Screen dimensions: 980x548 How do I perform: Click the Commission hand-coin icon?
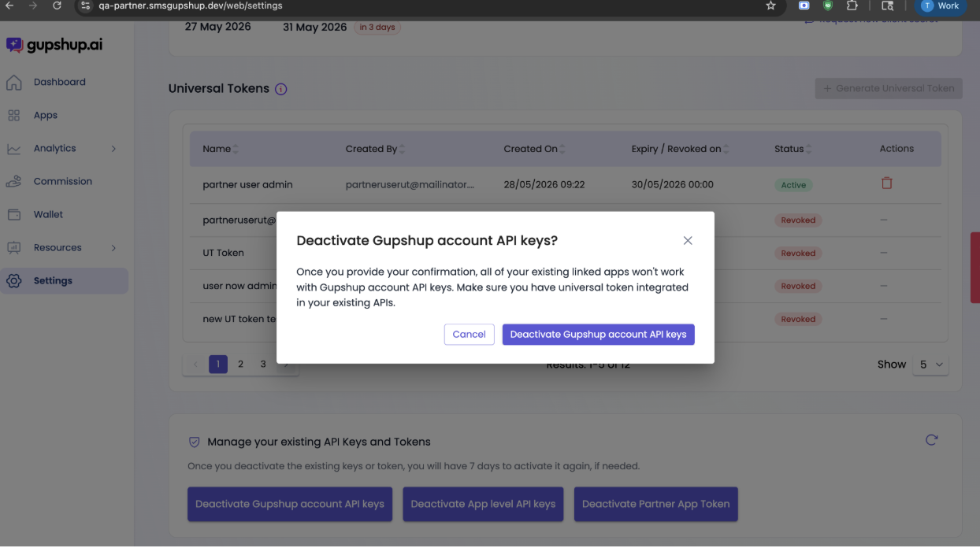click(13, 181)
